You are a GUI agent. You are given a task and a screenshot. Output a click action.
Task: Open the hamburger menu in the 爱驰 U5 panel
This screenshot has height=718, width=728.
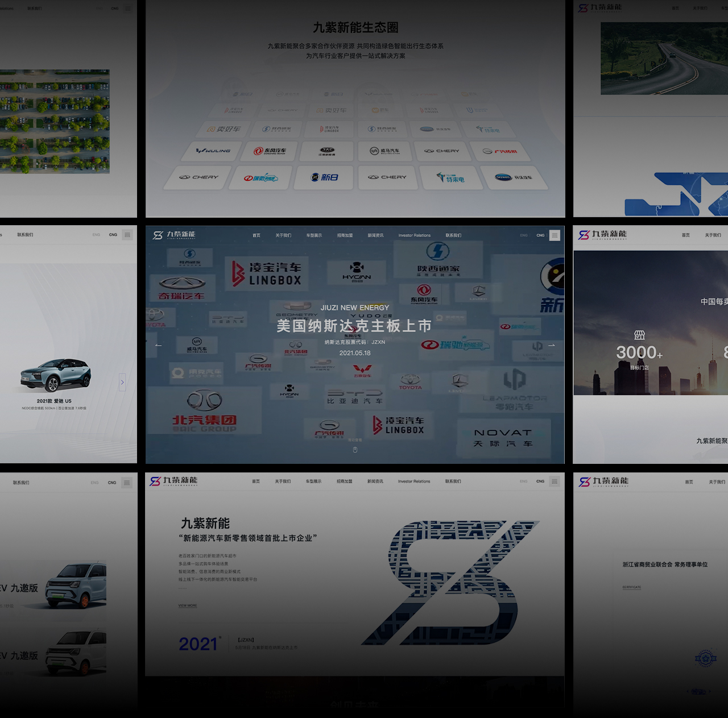(127, 235)
